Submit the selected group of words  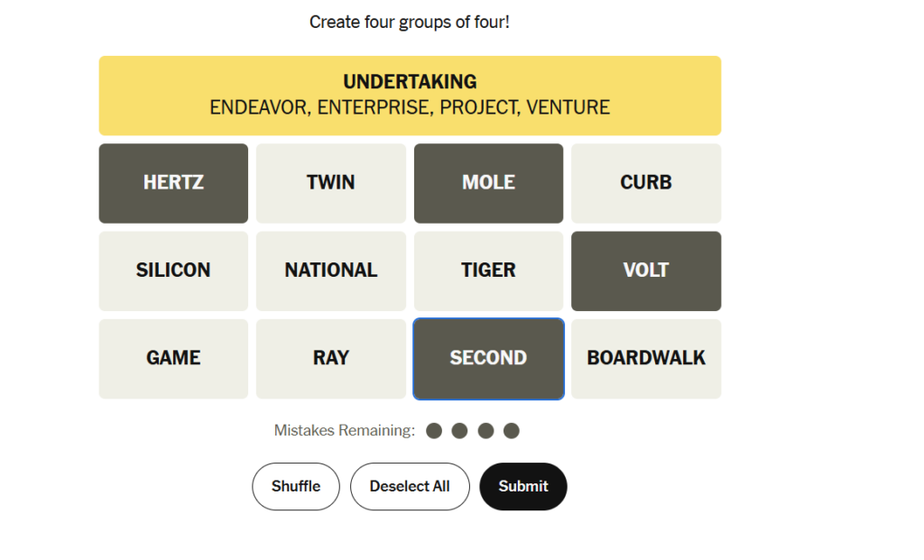coord(523,486)
